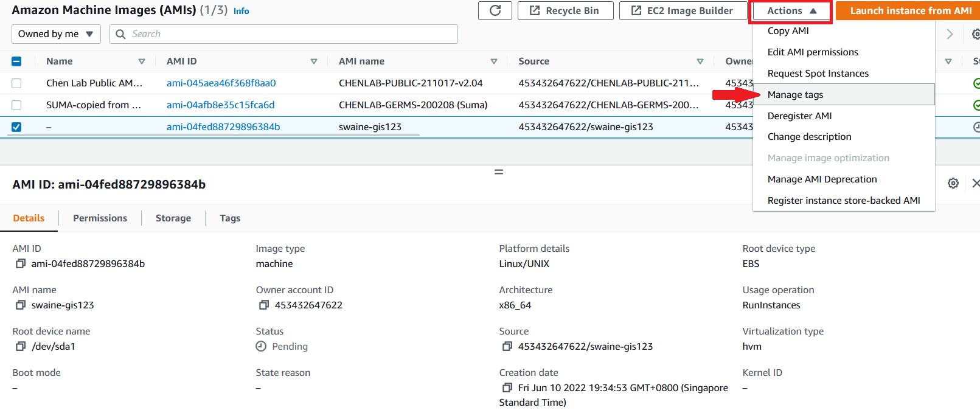
Task: Sort by Source column arrow
Action: 700,61
